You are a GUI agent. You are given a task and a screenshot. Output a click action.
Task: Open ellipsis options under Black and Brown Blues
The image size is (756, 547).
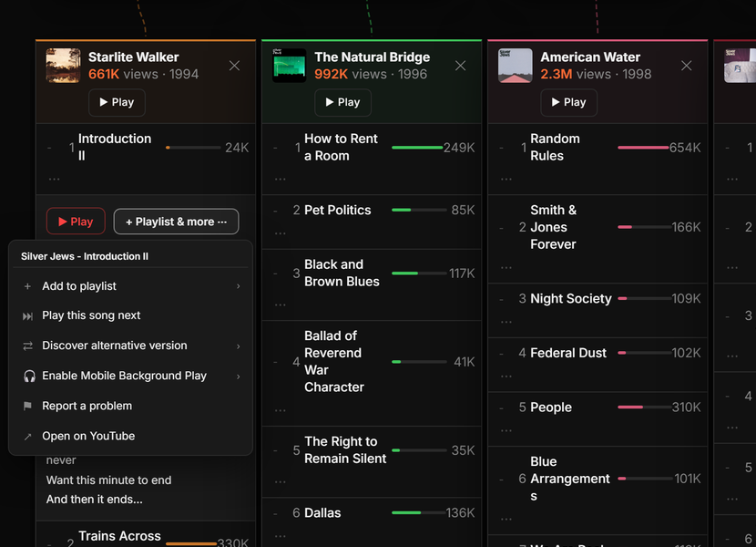[x=281, y=305]
